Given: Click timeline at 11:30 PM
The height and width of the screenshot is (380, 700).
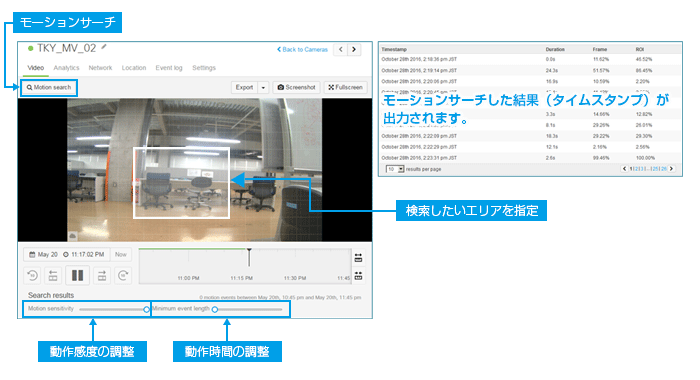Looking at the screenshot, I should pos(295,278).
